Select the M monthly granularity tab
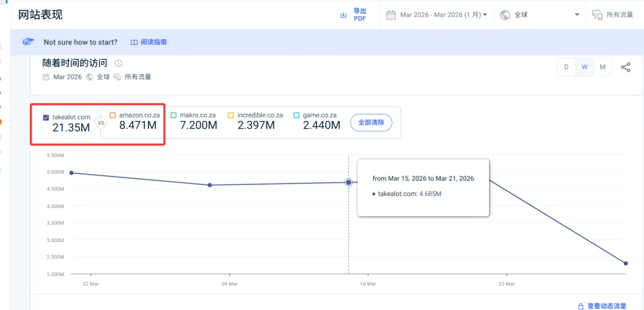The image size is (644, 310). tap(602, 67)
